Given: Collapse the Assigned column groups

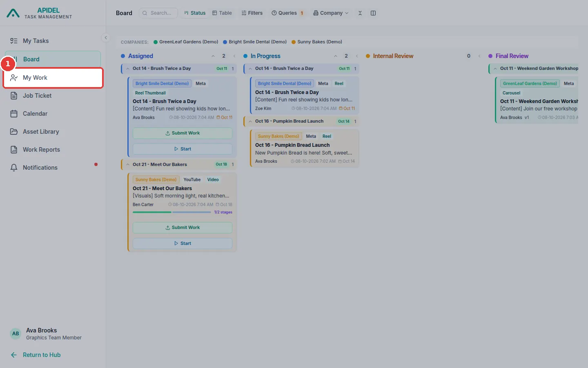Looking at the screenshot, I should coord(213,56).
